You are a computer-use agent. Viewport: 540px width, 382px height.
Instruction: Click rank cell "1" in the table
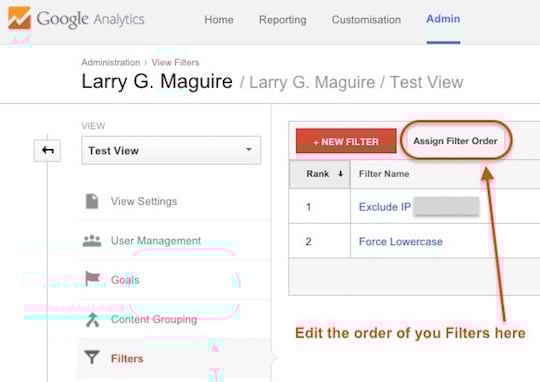pyautogui.click(x=309, y=207)
